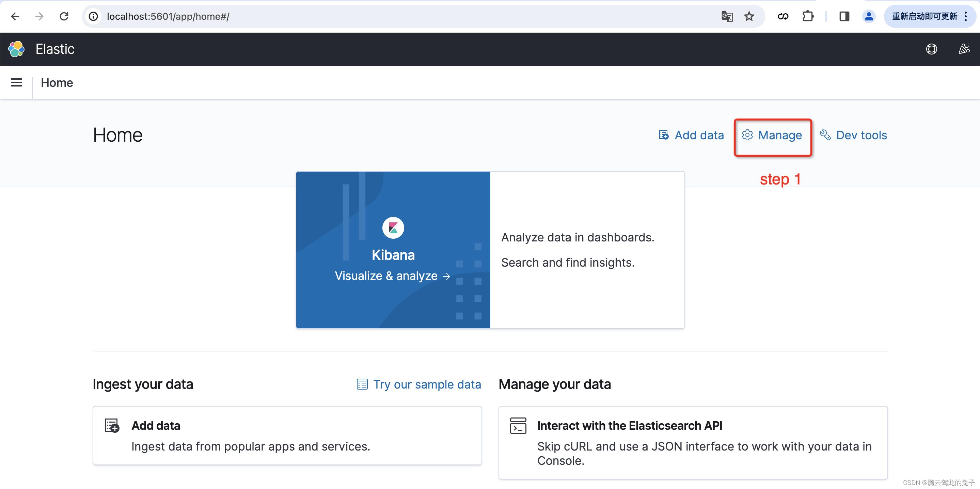The height and width of the screenshot is (489, 980).
Task: Open the browser extensions puzzle icon
Action: 808,16
